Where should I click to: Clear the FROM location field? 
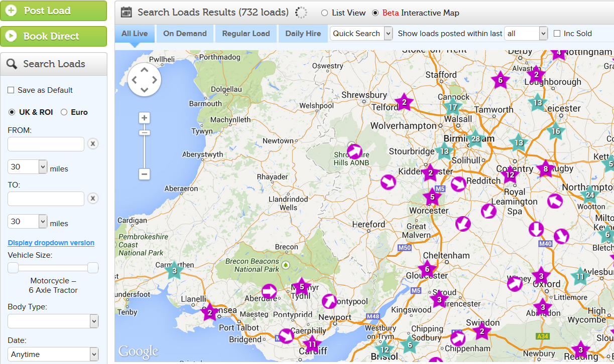pos(93,144)
